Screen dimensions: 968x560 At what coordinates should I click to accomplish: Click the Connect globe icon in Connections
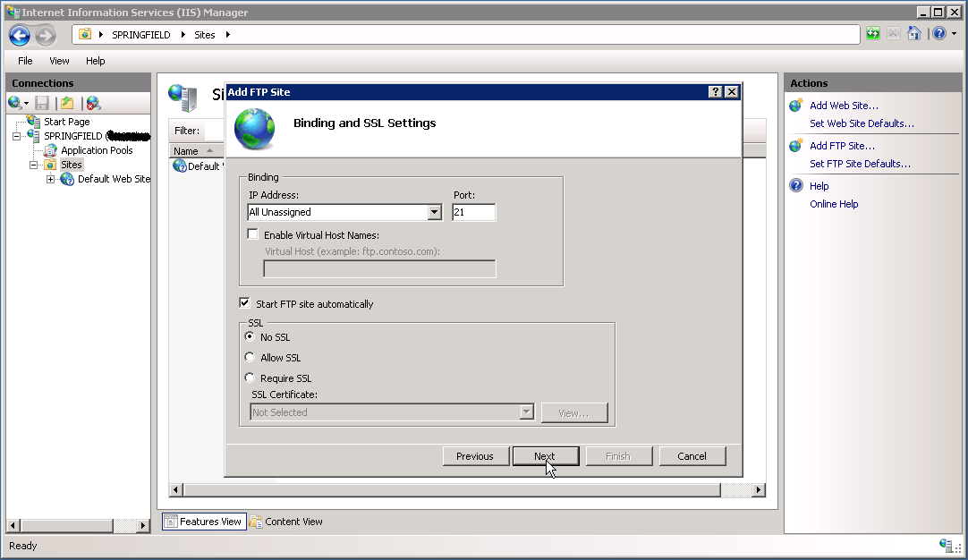[15, 103]
